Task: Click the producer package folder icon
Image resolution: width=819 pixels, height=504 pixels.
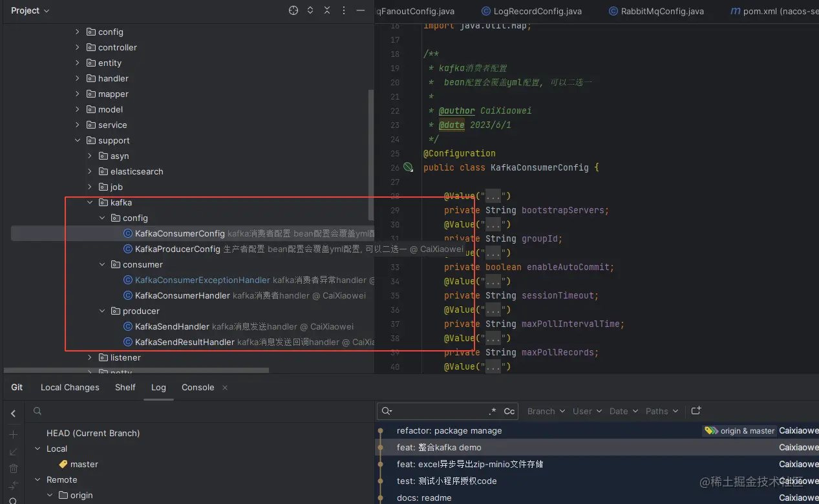Action: coord(116,311)
